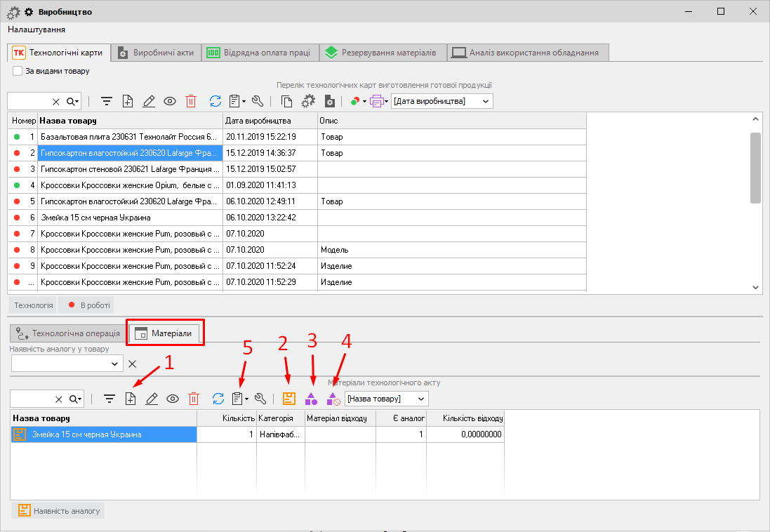Click the 'В роботі' status button

click(x=86, y=305)
